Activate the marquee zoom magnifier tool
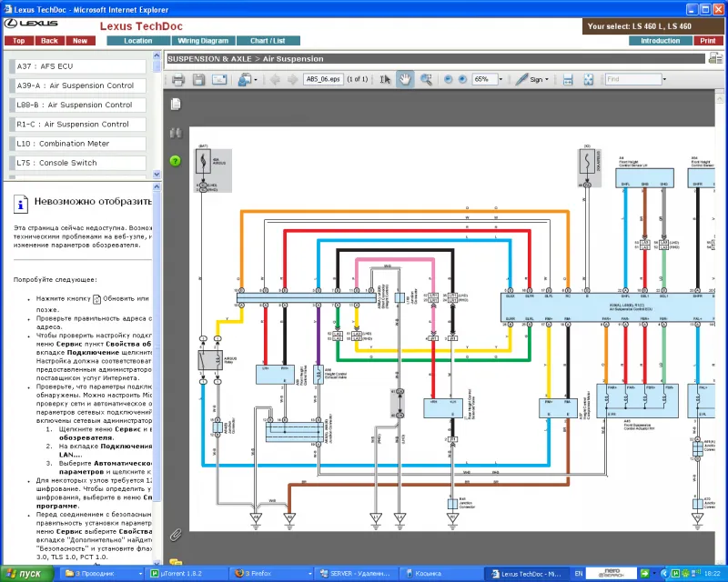 click(x=426, y=80)
